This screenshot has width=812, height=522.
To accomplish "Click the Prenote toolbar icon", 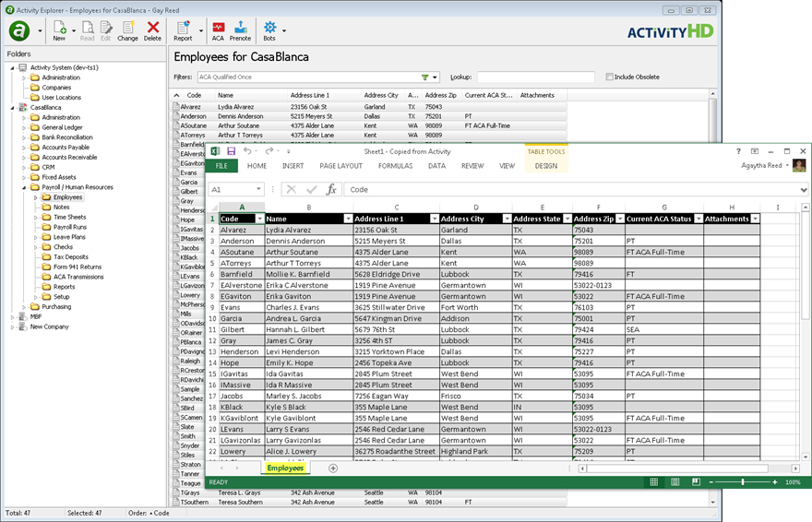I will (x=240, y=30).
